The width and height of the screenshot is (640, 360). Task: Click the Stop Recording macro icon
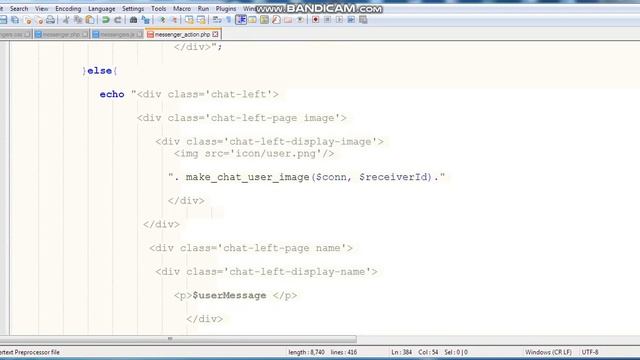[327, 20]
